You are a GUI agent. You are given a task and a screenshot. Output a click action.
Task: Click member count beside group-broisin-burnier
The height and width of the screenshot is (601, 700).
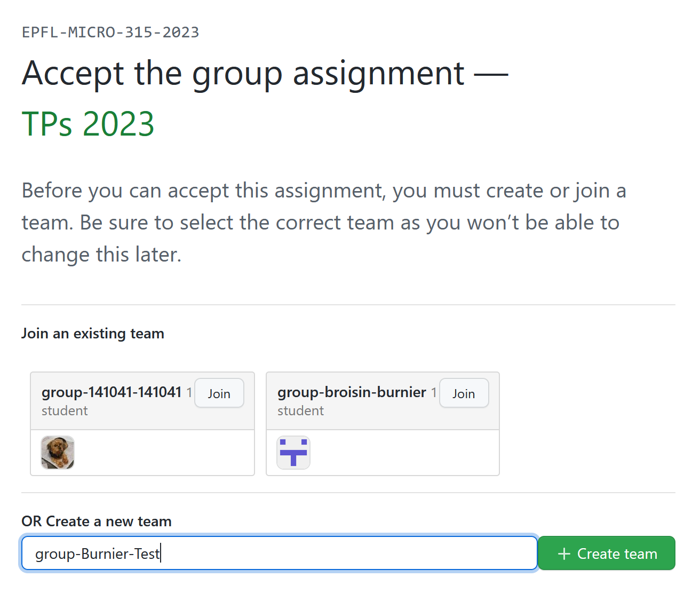pyautogui.click(x=434, y=393)
